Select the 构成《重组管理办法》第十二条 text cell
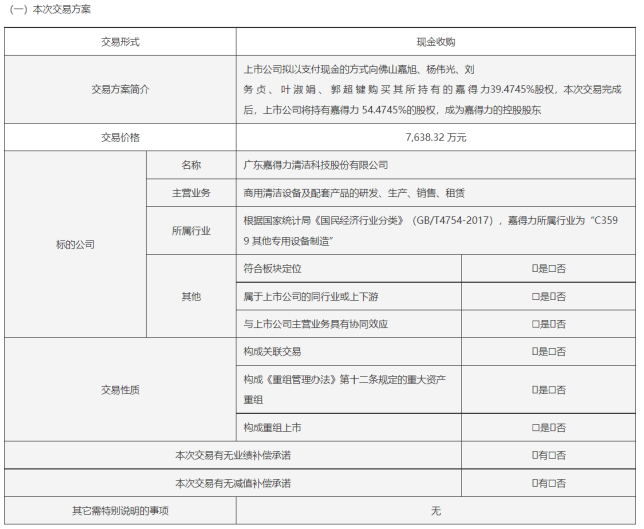 [349, 389]
